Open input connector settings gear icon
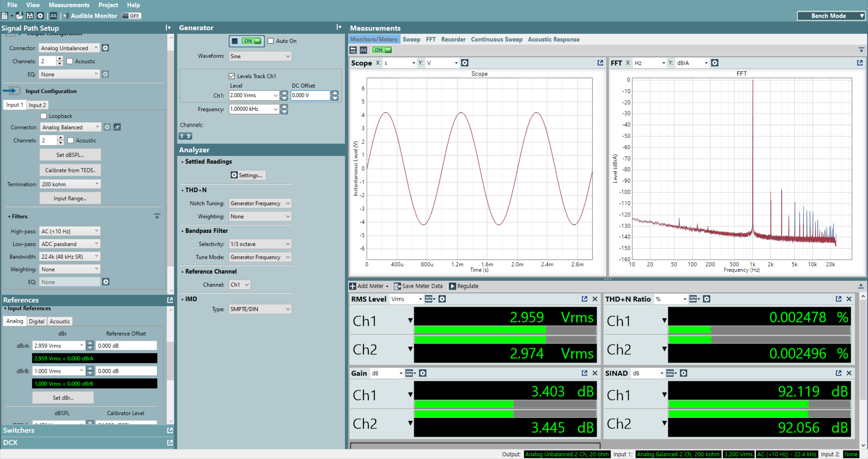The image size is (868, 459). [107, 127]
